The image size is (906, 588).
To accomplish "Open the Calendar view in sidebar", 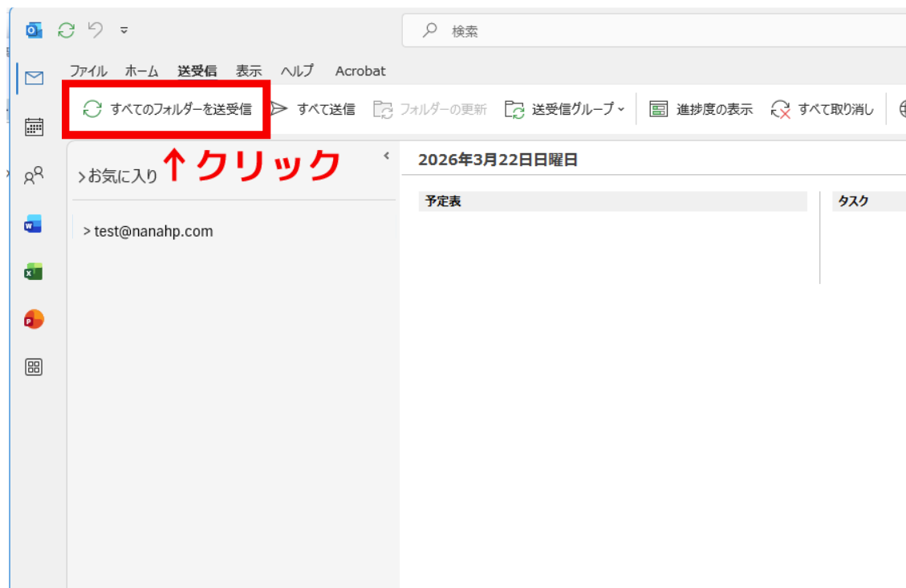I will (x=34, y=127).
